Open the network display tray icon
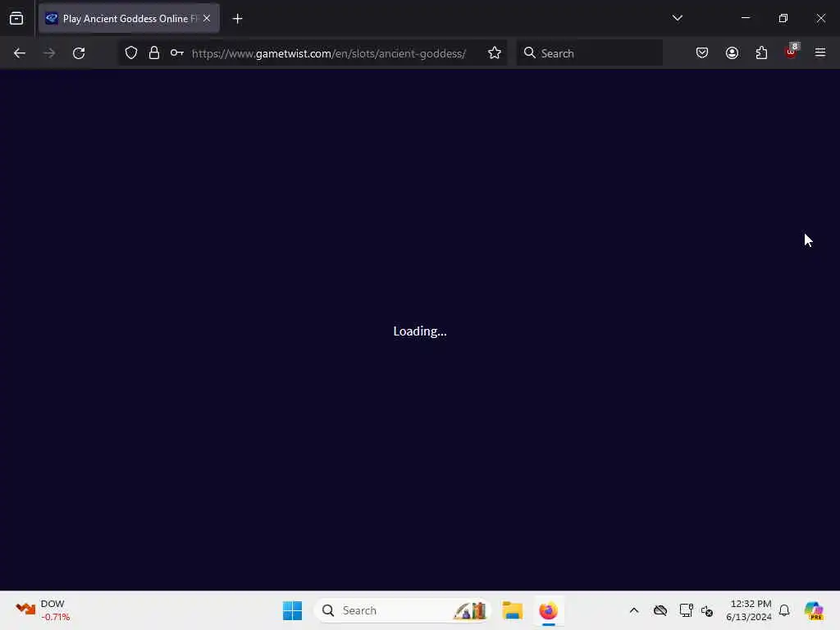Screen dimensions: 840x630 coord(687,610)
